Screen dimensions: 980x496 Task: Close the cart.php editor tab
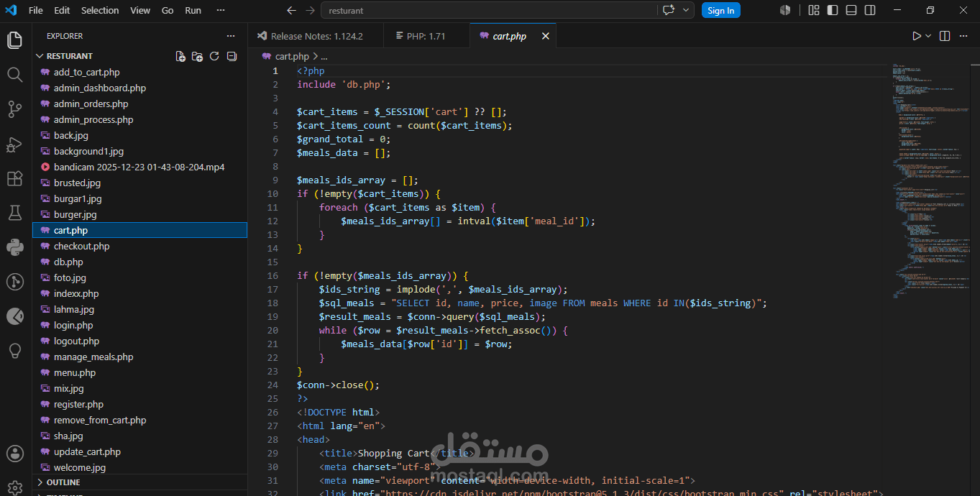545,36
